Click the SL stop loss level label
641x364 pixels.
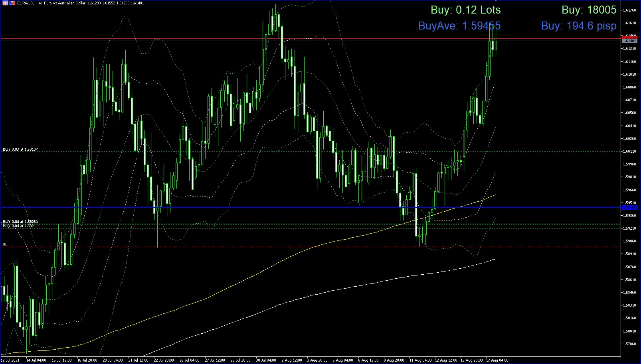(x=5, y=245)
